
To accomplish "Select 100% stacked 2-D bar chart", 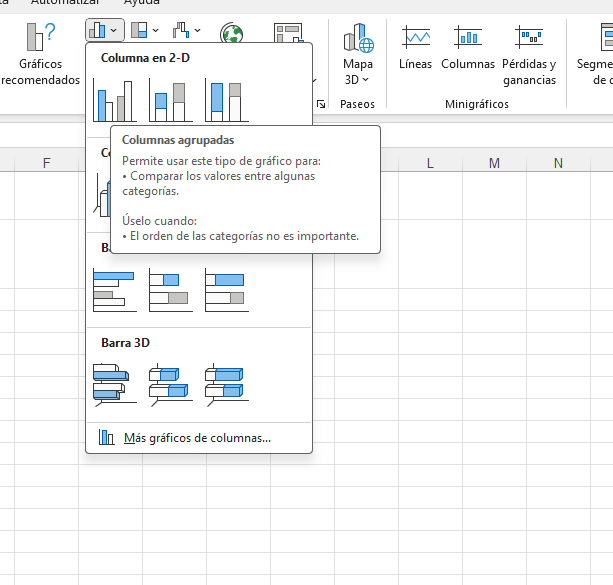I will click(x=227, y=290).
